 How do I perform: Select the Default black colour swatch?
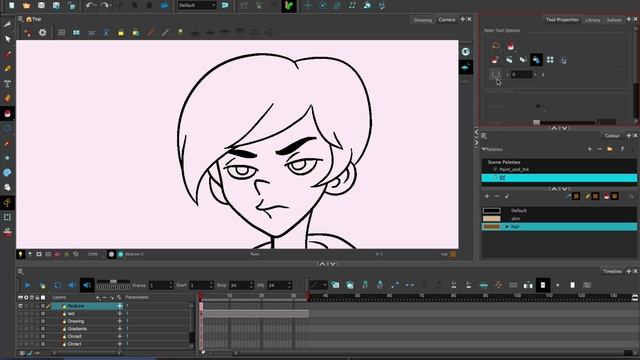pyautogui.click(x=491, y=211)
